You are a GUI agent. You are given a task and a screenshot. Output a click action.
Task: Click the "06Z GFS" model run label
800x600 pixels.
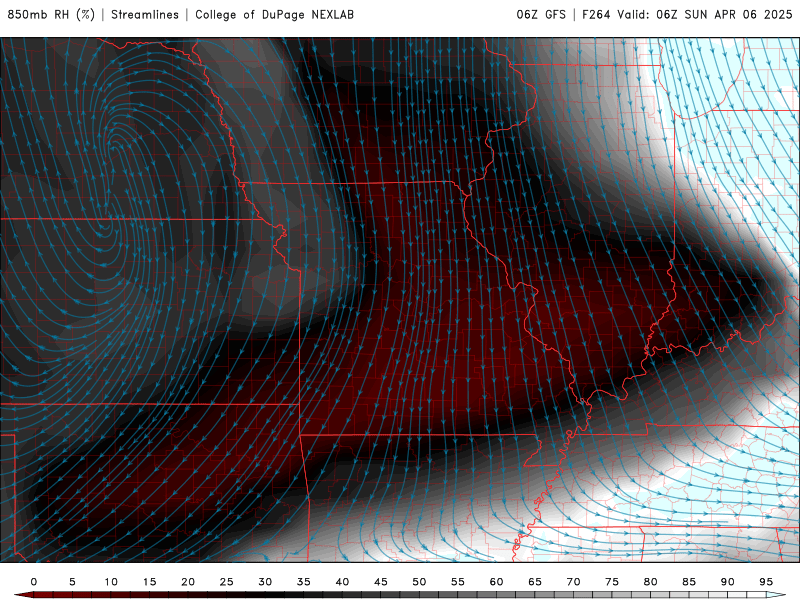coord(541,14)
